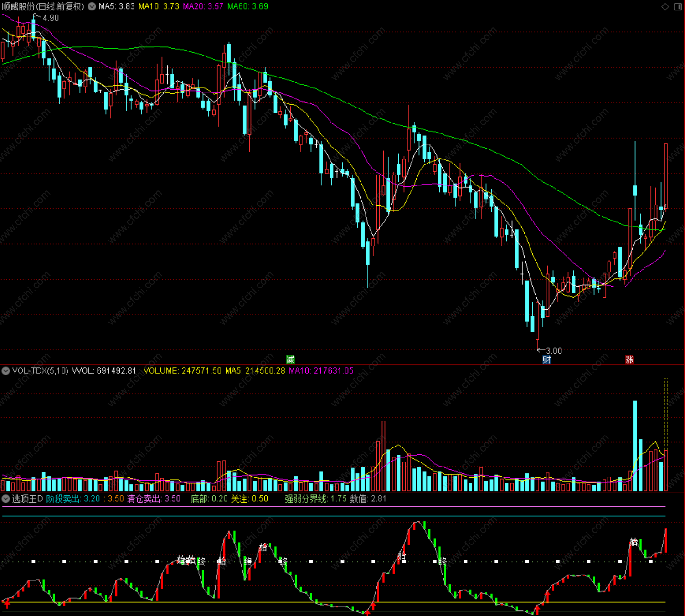This screenshot has height=616, width=685.
Task: Click the 逃顶王D indicator name
Action: [x=27, y=499]
